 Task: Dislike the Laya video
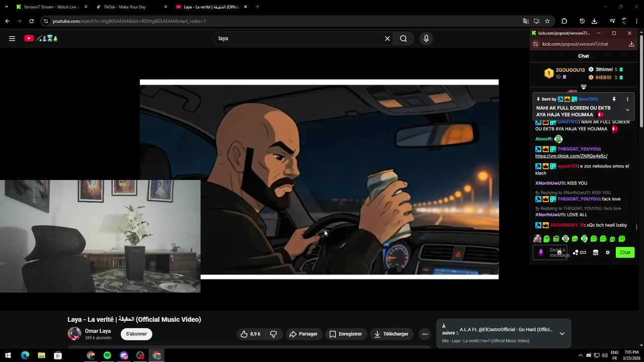point(274,334)
